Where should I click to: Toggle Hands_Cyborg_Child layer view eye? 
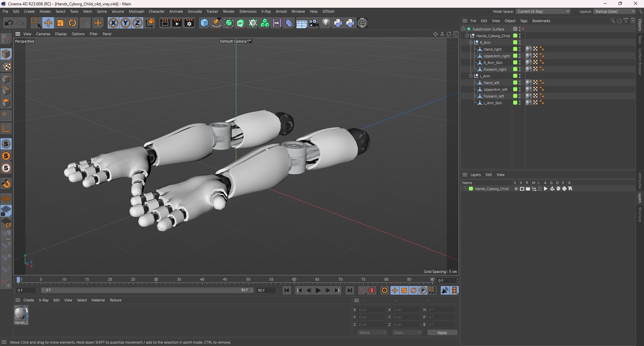pos(522,189)
